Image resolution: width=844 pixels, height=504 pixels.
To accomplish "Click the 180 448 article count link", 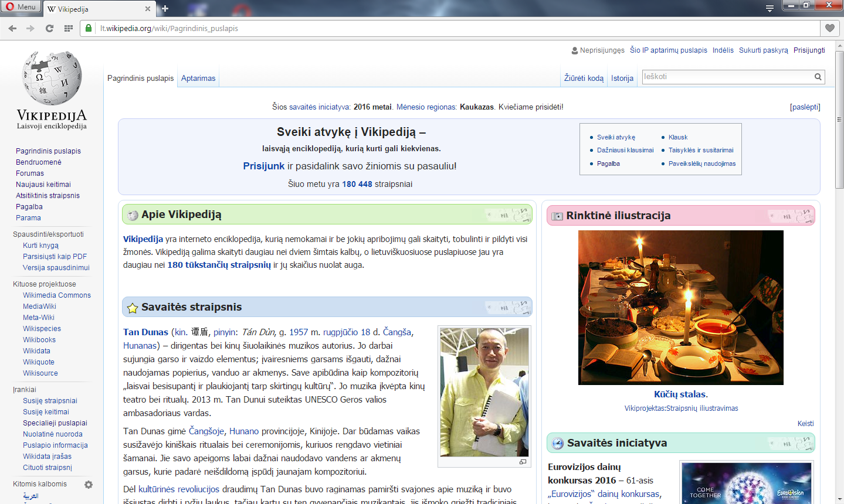I will (357, 184).
